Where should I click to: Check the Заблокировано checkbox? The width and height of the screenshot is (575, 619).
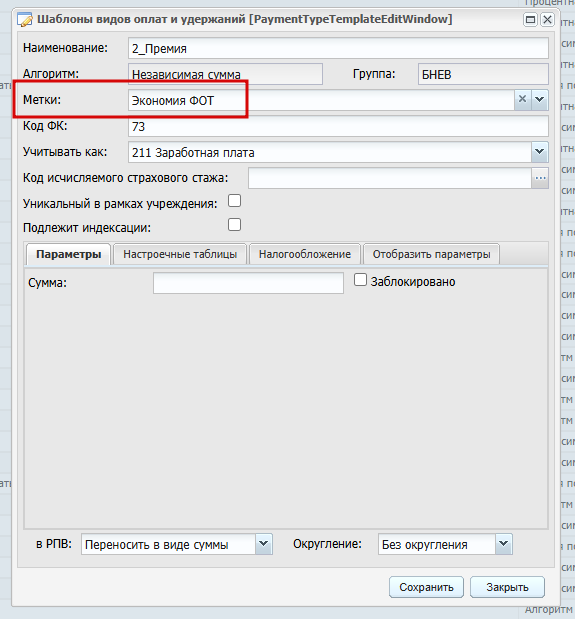pos(360,280)
